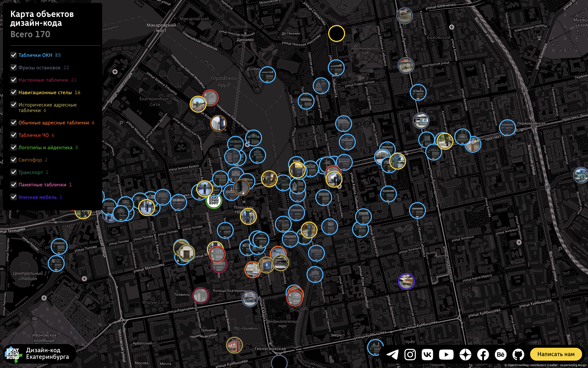Uncheck the Таблички ОКН category
Image resolution: width=588 pixels, height=368 pixels.
pyautogui.click(x=14, y=55)
